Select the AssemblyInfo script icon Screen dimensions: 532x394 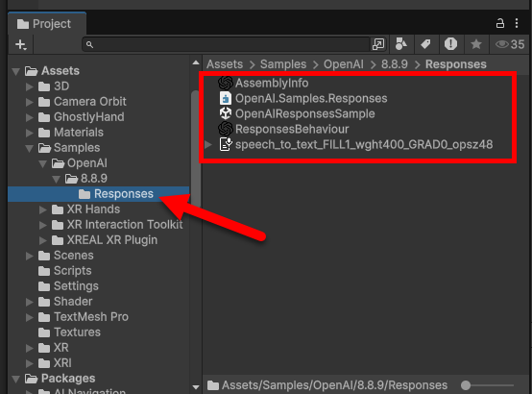tap(226, 83)
